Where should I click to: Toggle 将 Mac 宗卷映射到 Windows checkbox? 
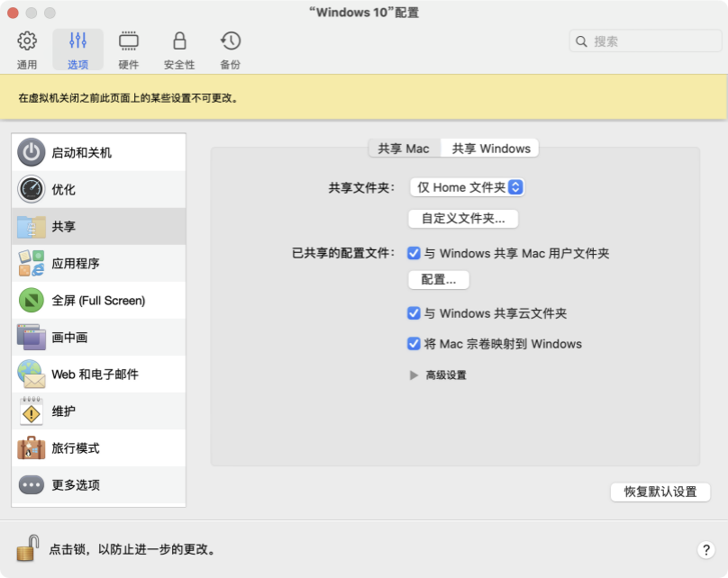pos(414,344)
